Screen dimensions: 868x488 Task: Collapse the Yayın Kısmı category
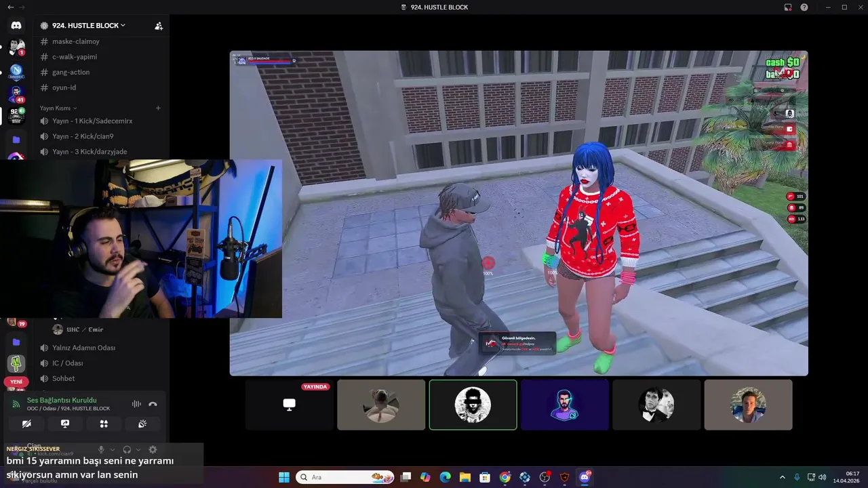(58, 108)
